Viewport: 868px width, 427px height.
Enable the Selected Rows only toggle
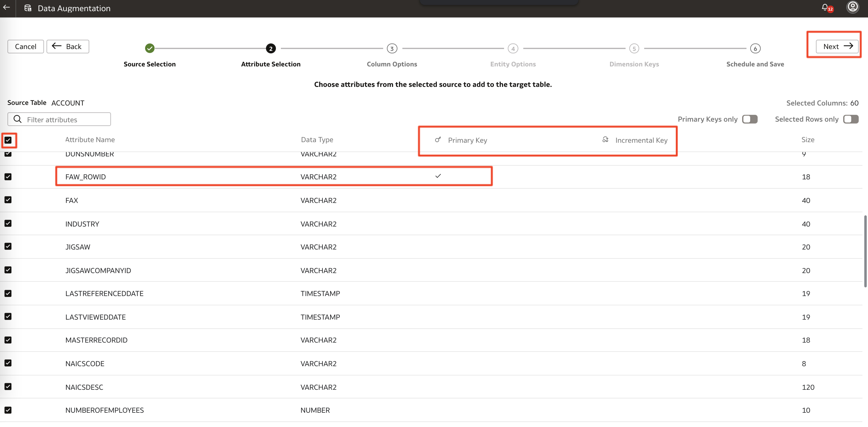(851, 119)
